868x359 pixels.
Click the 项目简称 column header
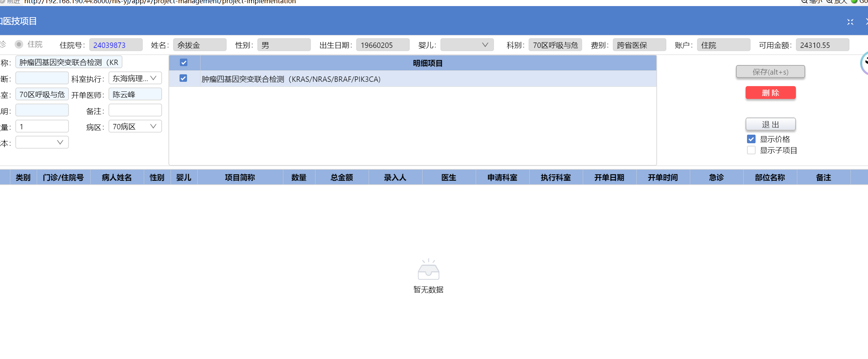[240, 178]
